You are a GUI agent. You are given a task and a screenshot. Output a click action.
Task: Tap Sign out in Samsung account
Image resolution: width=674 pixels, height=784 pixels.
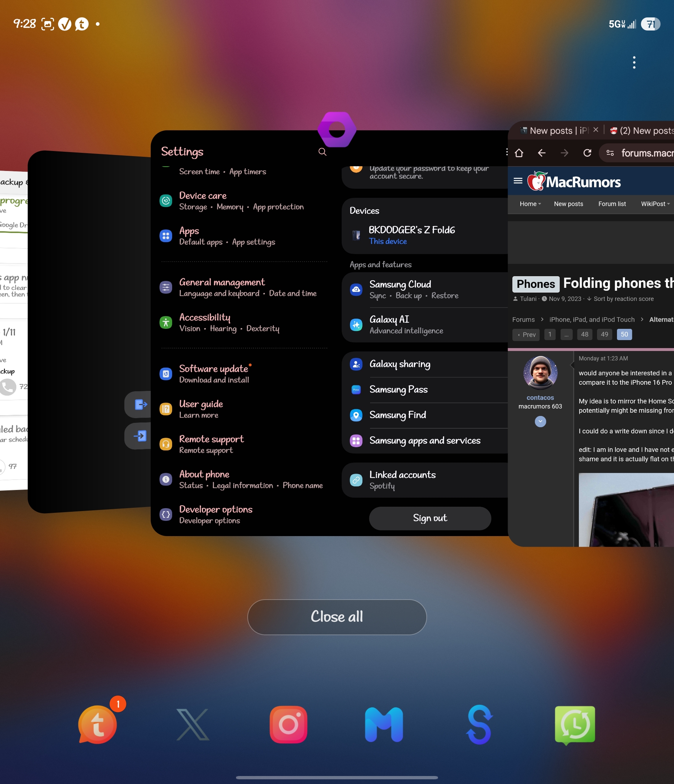pos(430,518)
